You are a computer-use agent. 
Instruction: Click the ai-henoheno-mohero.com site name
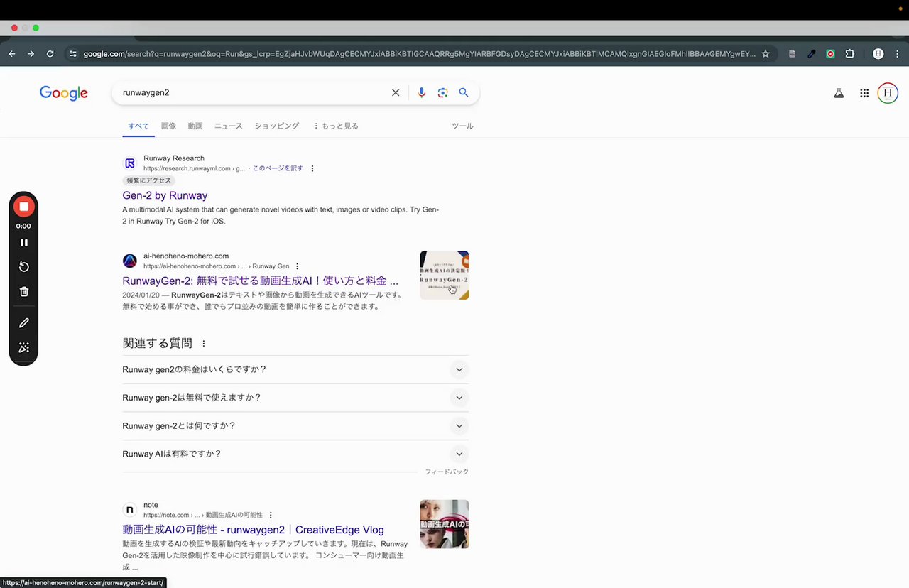pos(186,256)
